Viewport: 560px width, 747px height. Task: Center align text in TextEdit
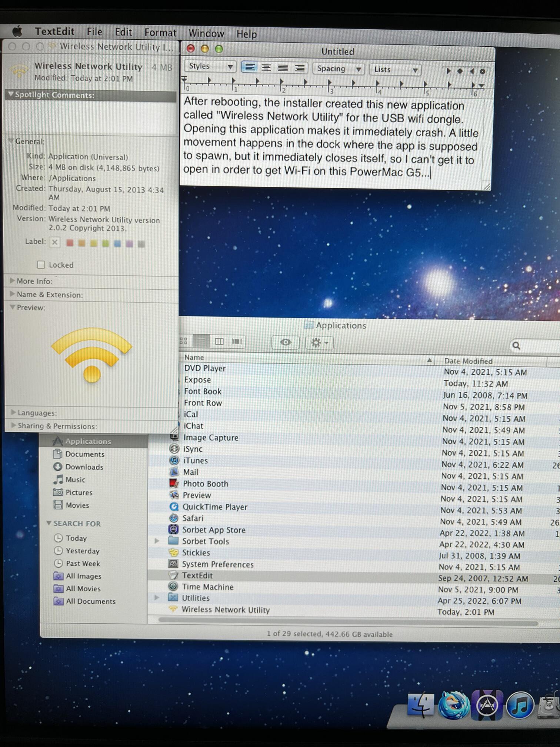coord(266,67)
